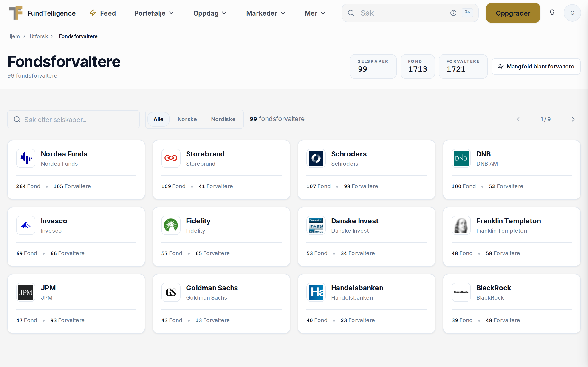This screenshot has width=588, height=367.
Task: Click the Nordea Funds logo
Action: pos(26,158)
